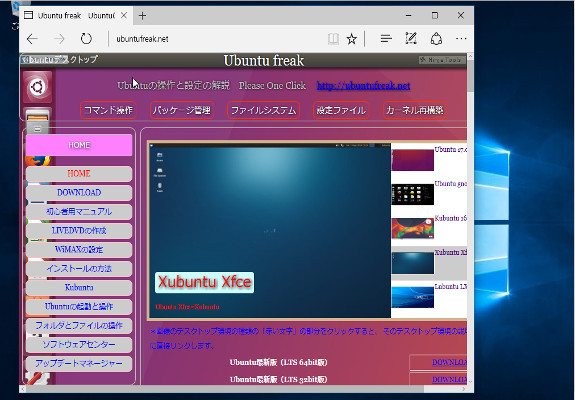Open reading view book icon
575x400 pixels.
click(333, 38)
